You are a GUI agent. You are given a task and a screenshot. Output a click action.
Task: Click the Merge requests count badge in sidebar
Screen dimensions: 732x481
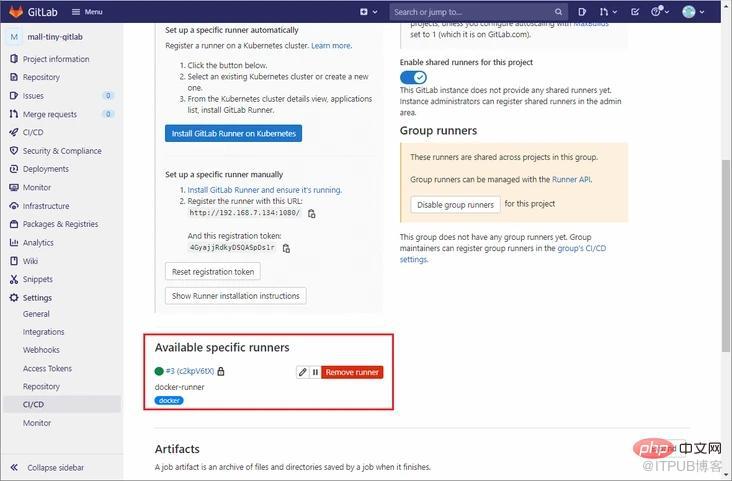click(x=108, y=114)
